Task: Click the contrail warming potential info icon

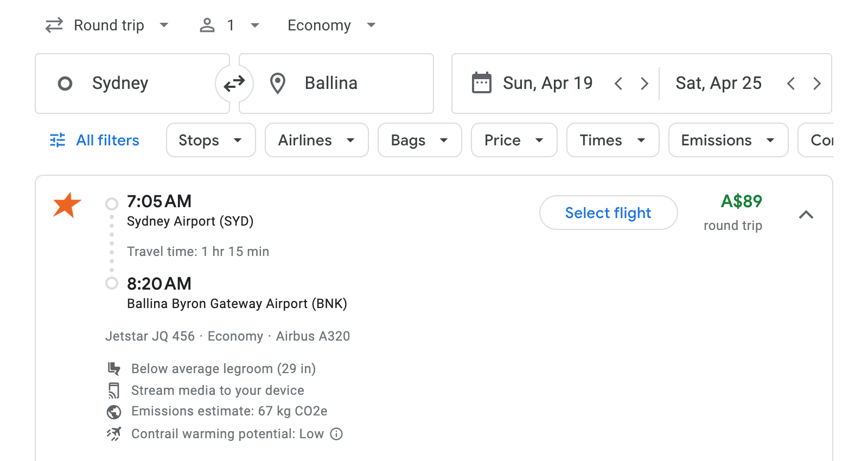Action: click(336, 434)
